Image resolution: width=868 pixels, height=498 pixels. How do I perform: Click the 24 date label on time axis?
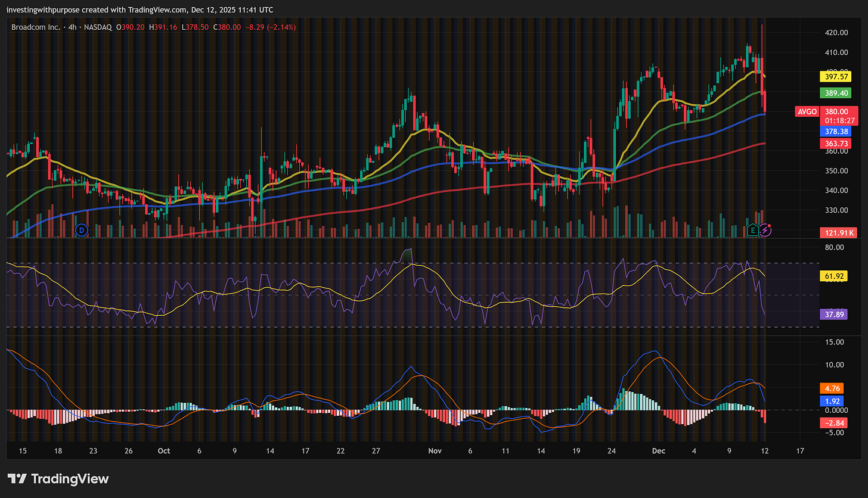[610, 451]
